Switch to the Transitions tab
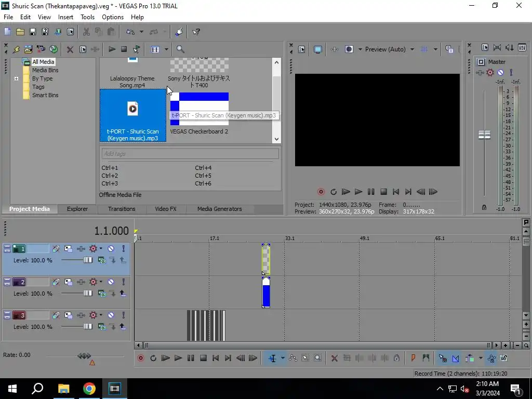Image resolution: width=532 pixels, height=399 pixels. [x=122, y=209]
